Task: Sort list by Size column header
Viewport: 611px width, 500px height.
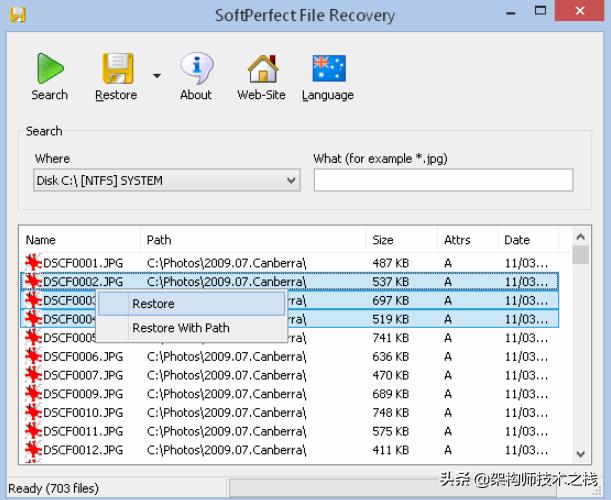Action: (402, 240)
